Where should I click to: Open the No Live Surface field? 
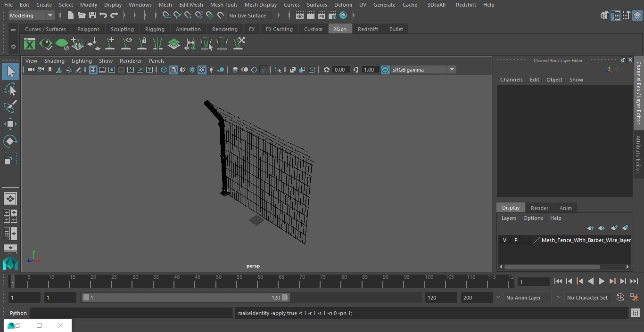click(250, 16)
